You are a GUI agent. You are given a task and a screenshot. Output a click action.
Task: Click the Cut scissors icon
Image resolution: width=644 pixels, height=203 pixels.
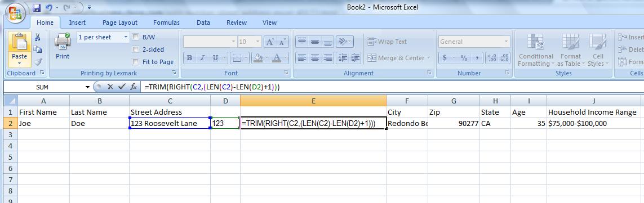(37, 37)
